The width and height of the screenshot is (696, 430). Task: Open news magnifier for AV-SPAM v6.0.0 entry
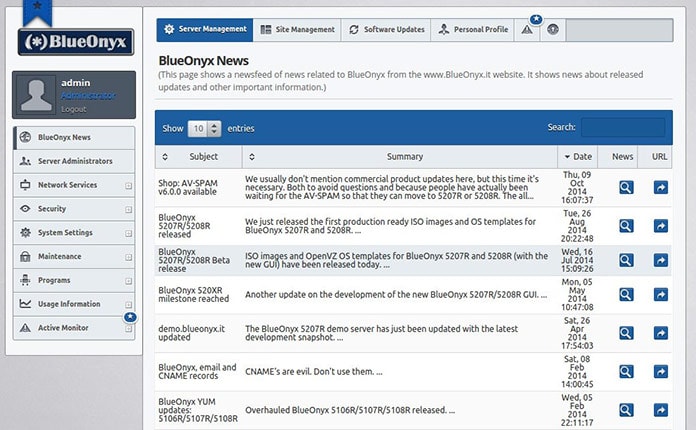(x=626, y=187)
